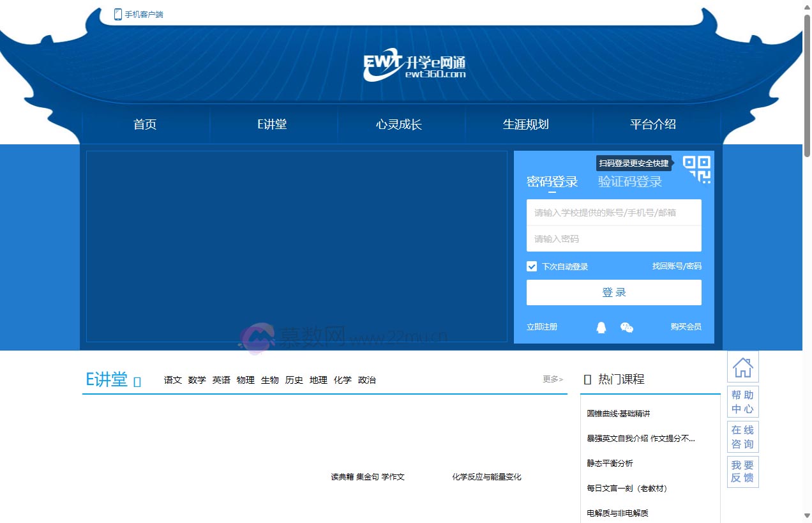
Task: Open the 圆锥曲线·基础精讲 course
Action: (x=617, y=413)
